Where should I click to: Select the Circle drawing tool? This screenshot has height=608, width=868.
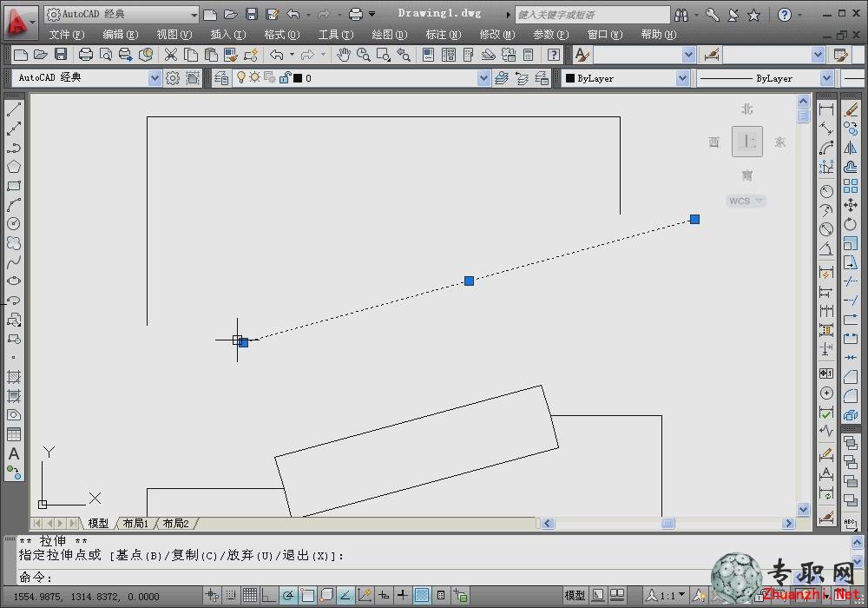tap(14, 224)
